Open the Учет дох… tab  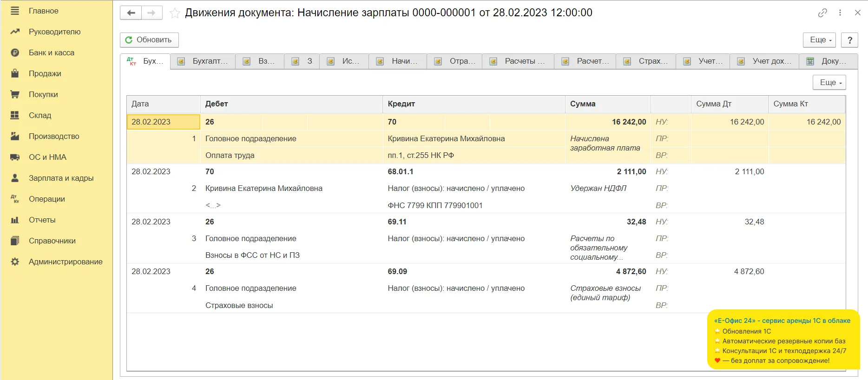(x=765, y=61)
